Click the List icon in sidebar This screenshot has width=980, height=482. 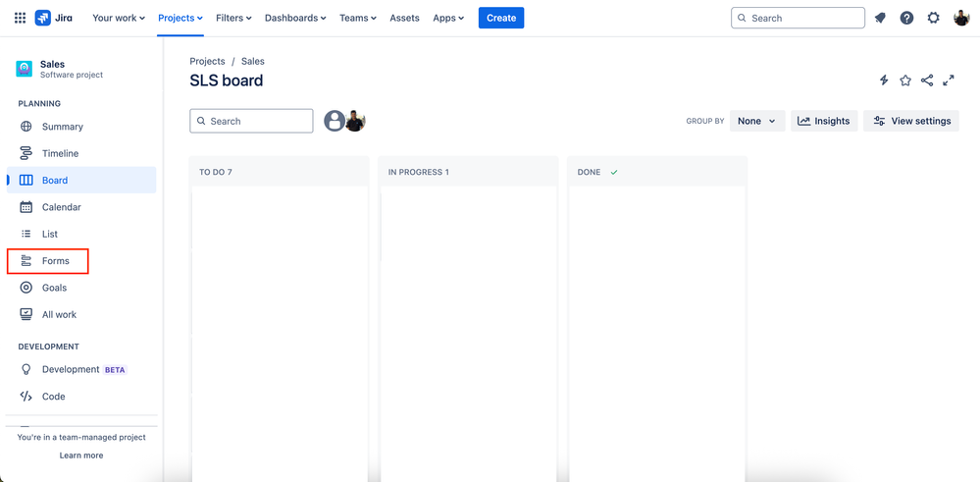[26, 234]
